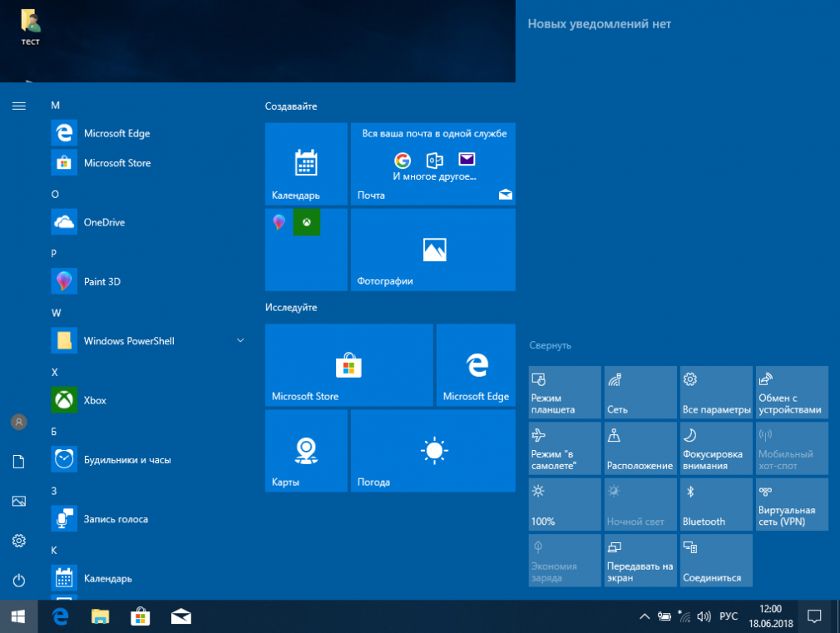Open the user account icon in Start sidebar
The height and width of the screenshot is (633, 840).
(x=19, y=422)
